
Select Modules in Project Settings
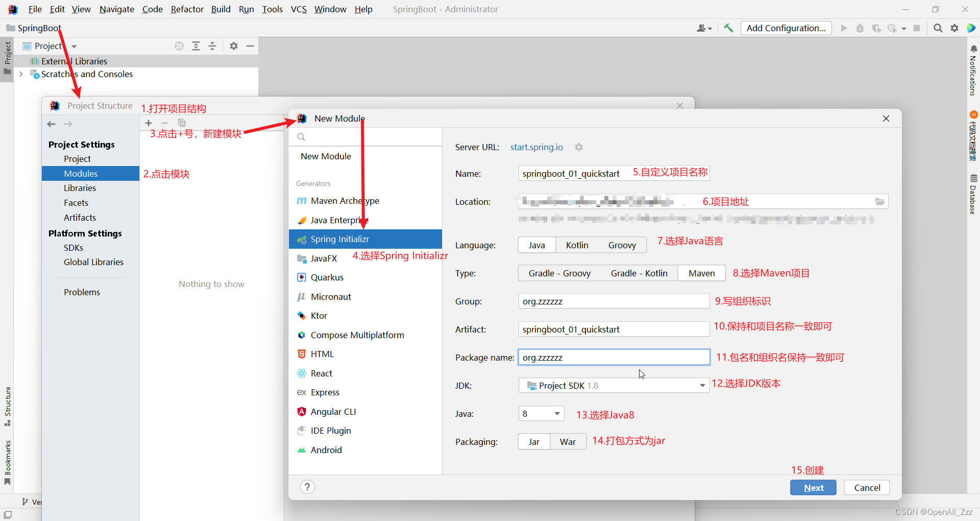tap(90, 174)
